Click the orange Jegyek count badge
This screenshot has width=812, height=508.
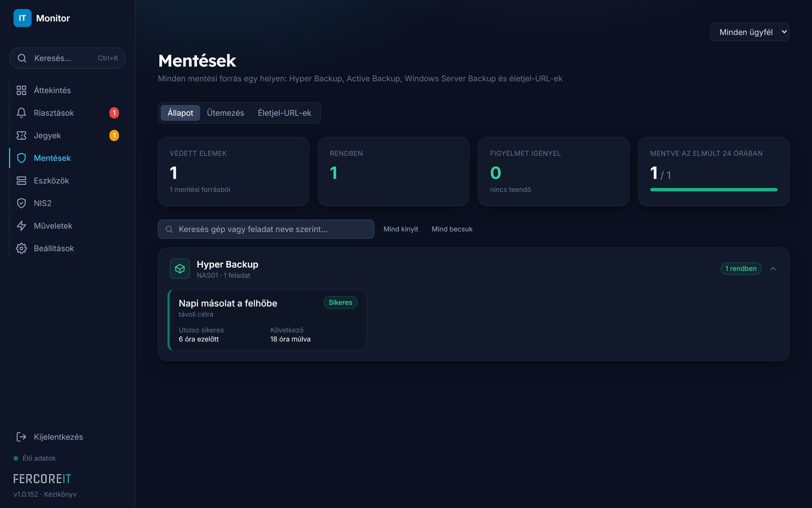pyautogui.click(x=114, y=136)
